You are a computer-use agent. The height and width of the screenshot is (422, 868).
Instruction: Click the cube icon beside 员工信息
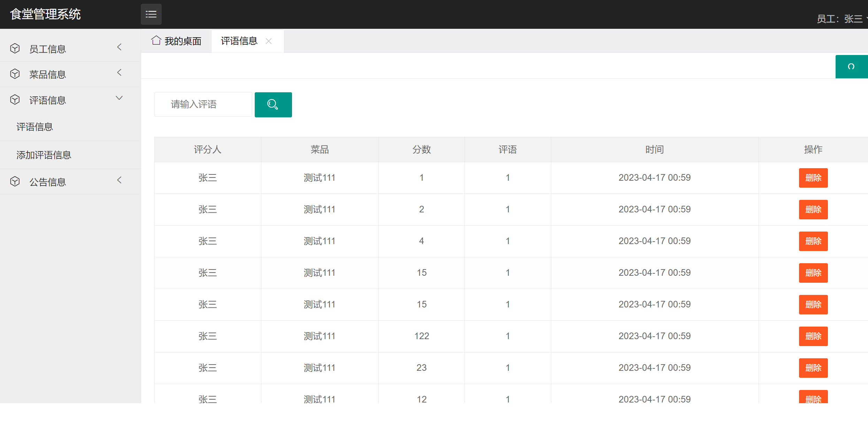click(x=15, y=48)
